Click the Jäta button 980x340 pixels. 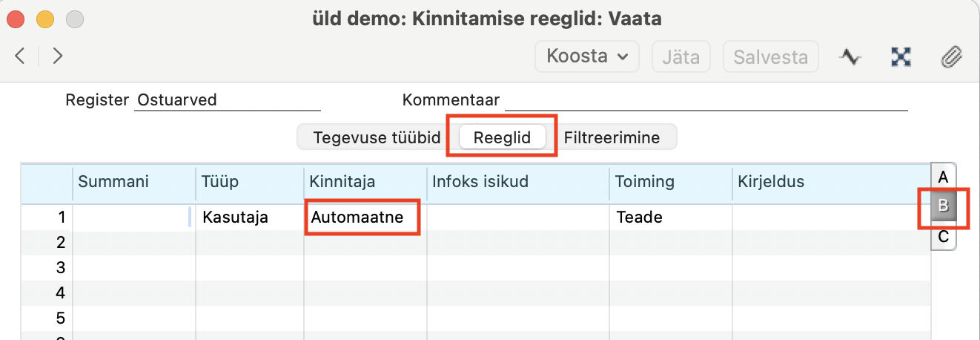point(681,56)
